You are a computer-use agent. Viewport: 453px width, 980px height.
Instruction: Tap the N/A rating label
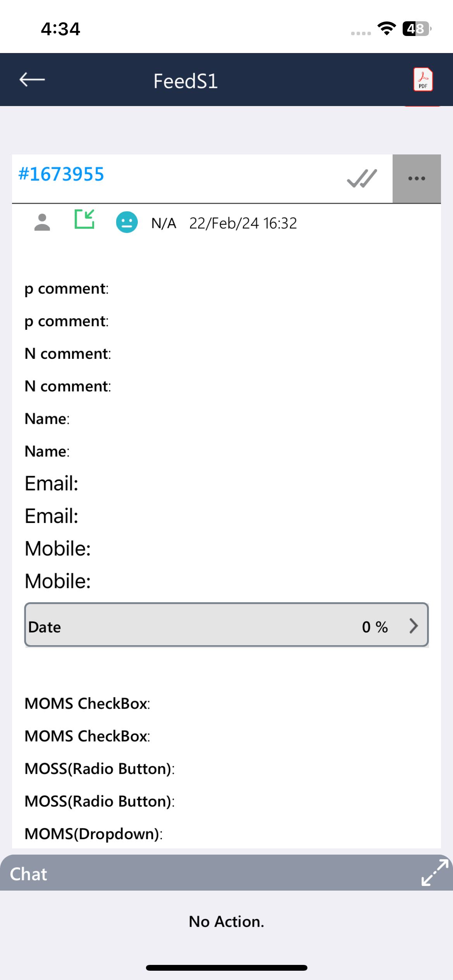164,223
